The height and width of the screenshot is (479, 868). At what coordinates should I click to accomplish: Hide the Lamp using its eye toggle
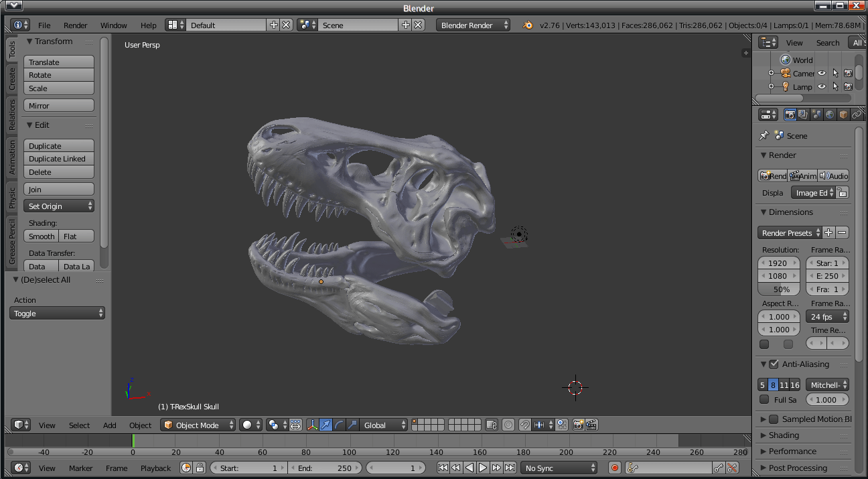click(x=821, y=86)
